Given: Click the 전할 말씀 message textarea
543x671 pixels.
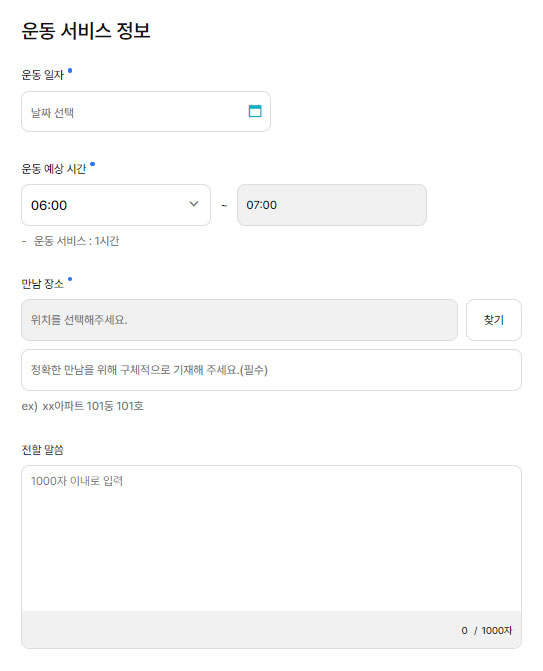Looking at the screenshot, I should coord(271,538).
